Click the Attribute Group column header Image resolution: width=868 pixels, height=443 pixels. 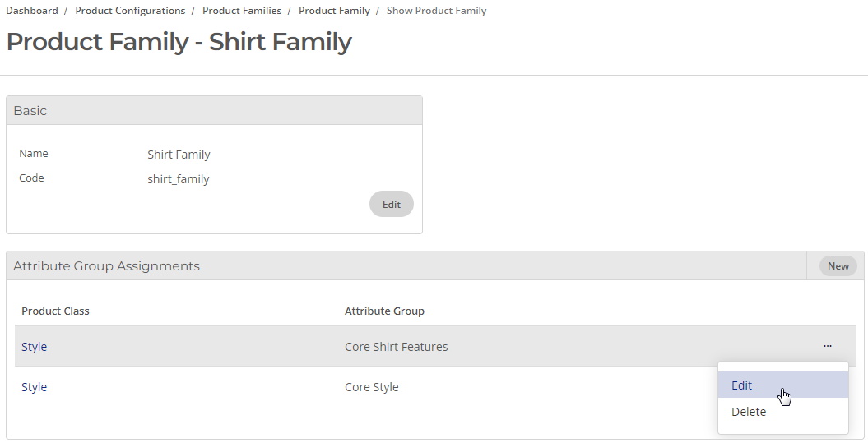click(x=384, y=311)
